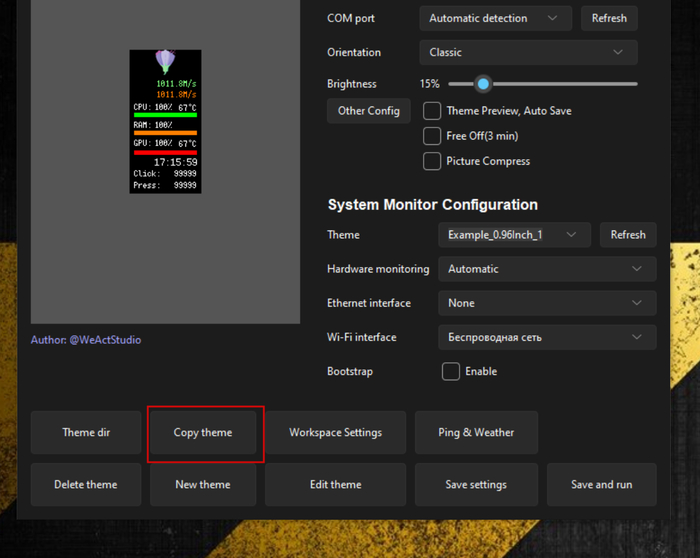Open Workspace Settings

335,433
